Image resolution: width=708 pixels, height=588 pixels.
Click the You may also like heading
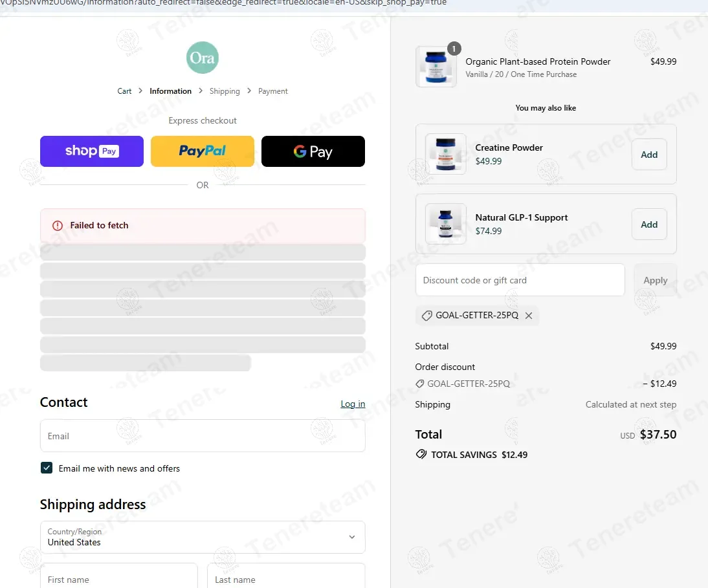(546, 108)
